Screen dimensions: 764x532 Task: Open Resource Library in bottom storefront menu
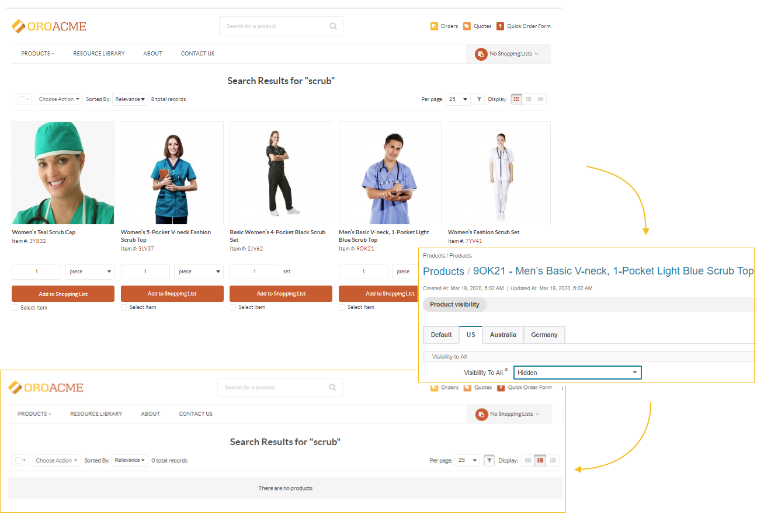[x=96, y=414]
